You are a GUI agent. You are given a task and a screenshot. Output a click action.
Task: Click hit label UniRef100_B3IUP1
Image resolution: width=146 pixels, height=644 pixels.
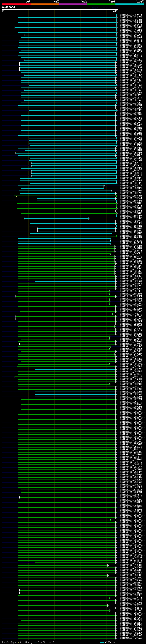point(131,223)
